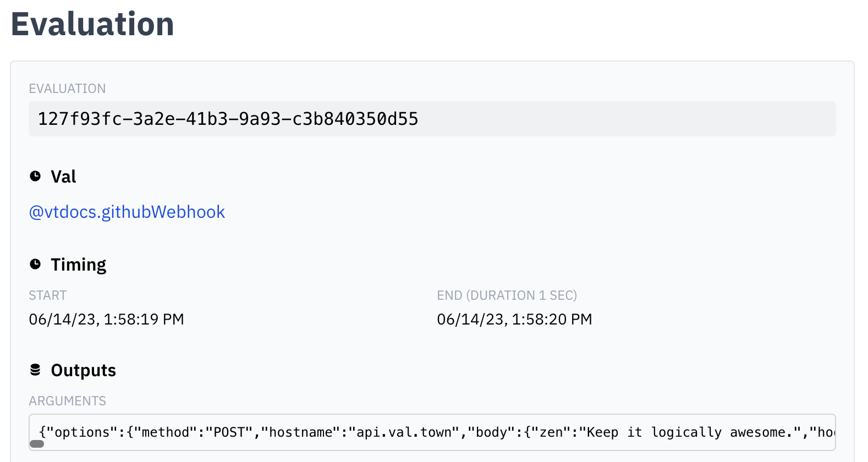Click the end time 1:58:20 PM

pyautogui.click(x=552, y=320)
